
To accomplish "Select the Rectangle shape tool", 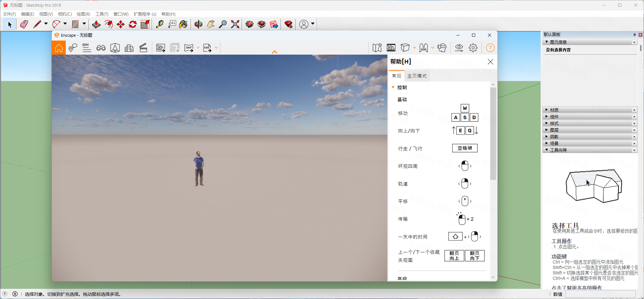I will coord(75,24).
